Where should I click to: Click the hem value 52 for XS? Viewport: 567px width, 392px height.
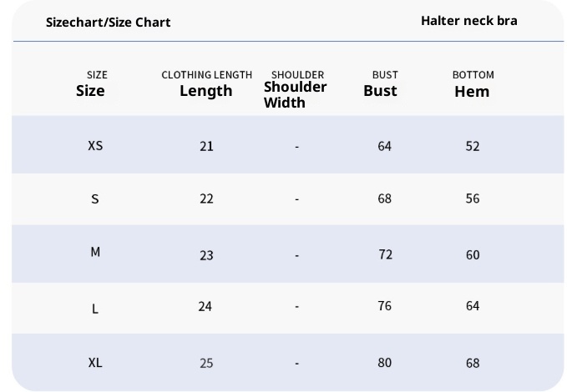[x=473, y=146]
